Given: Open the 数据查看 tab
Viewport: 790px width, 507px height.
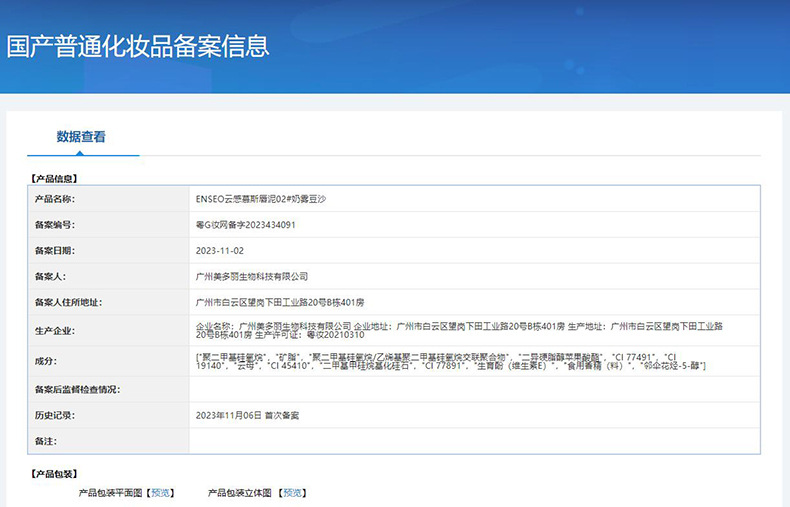Looking at the screenshot, I should pos(81,137).
